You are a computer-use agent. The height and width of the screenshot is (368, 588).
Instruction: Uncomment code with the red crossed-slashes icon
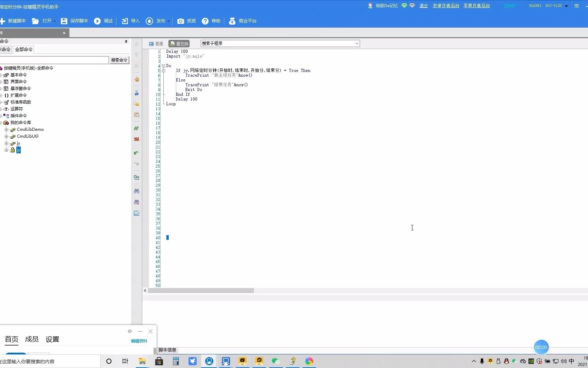136,139
